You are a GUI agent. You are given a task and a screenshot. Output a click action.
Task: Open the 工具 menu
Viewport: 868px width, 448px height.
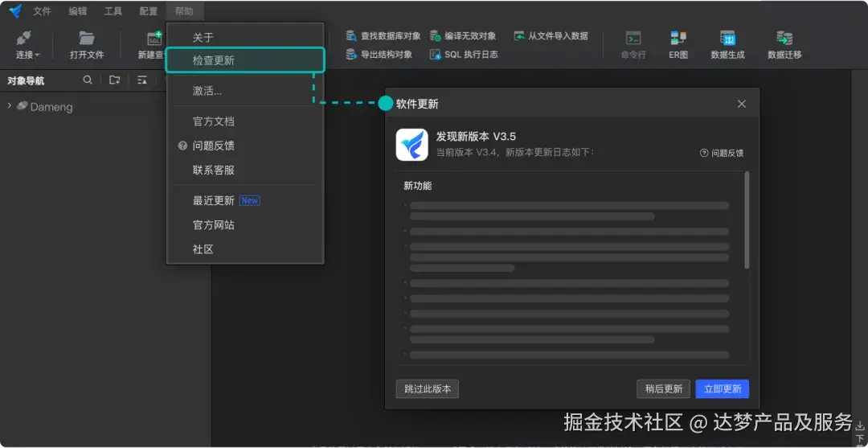tap(113, 11)
